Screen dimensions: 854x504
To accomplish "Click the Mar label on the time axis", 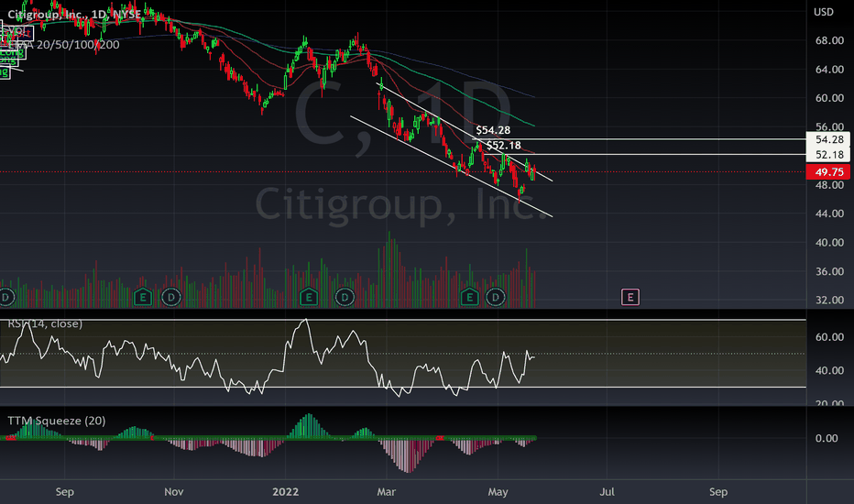I will [x=386, y=492].
